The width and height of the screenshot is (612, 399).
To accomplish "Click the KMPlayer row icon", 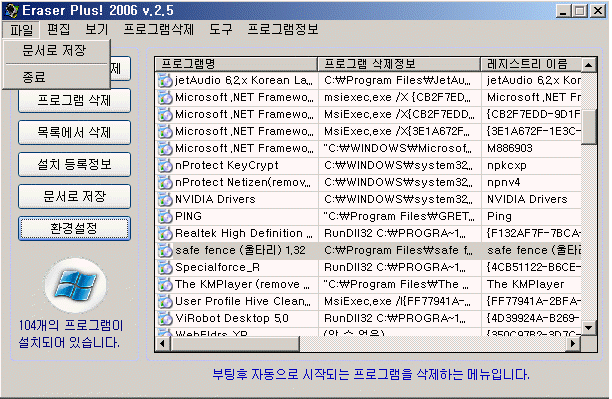I will point(165,285).
